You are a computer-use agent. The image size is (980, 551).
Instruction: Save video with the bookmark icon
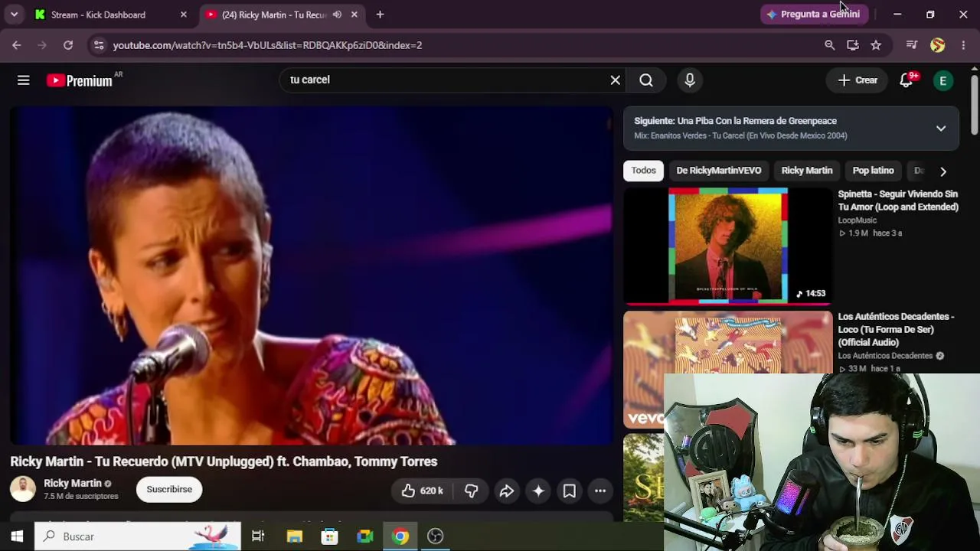coord(570,491)
